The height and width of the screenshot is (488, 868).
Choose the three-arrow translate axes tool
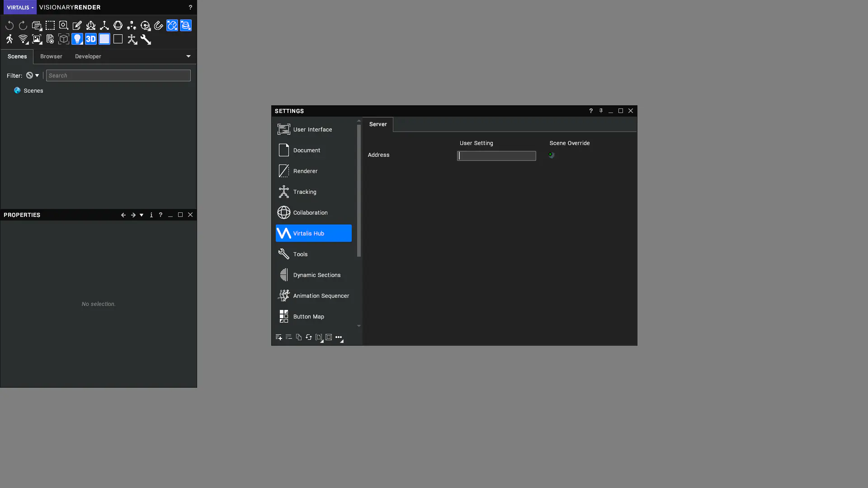(x=104, y=26)
